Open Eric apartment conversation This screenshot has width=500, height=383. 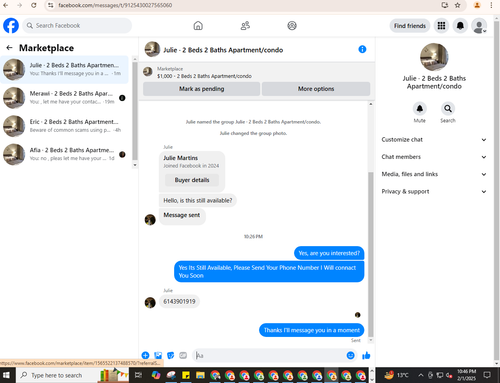(64, 126)
